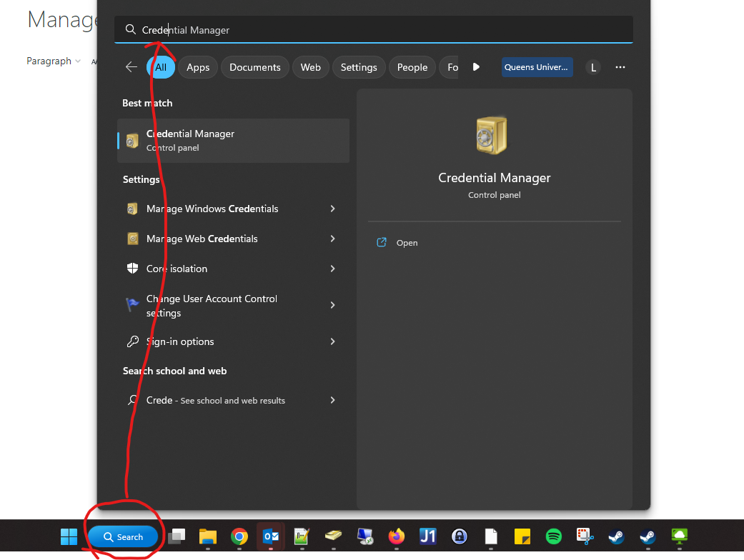Screen dimensions: 744x560
Task: Open Sticky Notes from the taskbar
Action: 522,536
